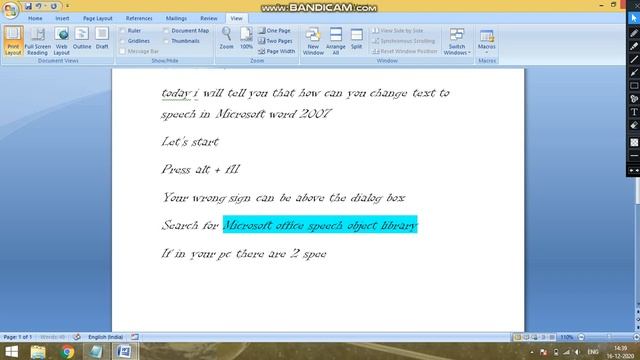
Task: Click View Side by Side
Action: [397, 31]
